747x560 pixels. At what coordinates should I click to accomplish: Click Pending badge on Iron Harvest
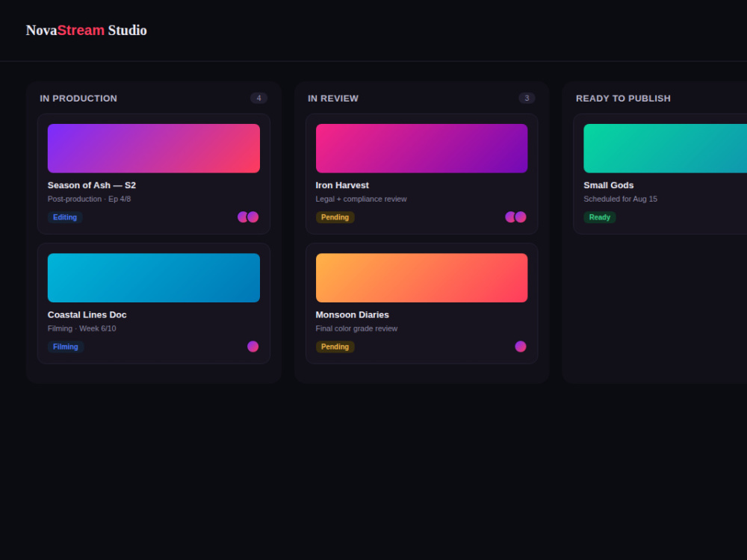coord(335,217)
